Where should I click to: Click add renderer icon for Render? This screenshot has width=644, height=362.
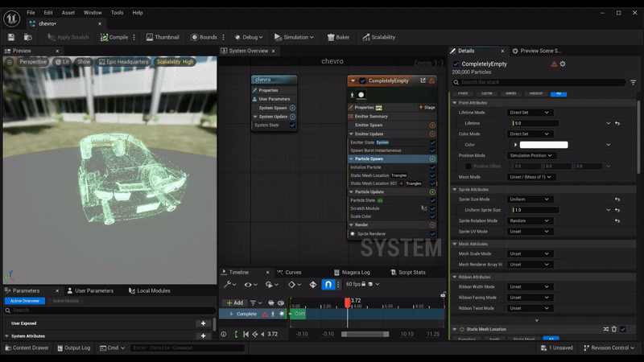432,225
